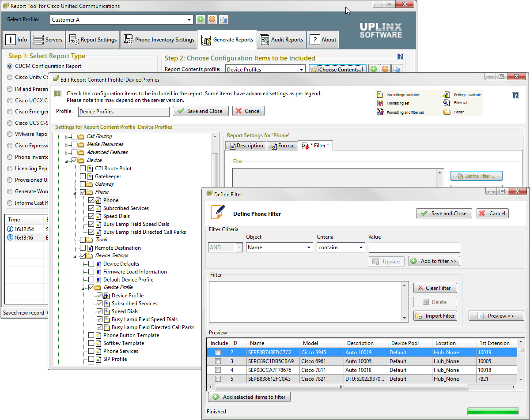Click the Phone item's settings document icon
The width and height of the screenshot is (530, 420).
click(x=99, y=200)
